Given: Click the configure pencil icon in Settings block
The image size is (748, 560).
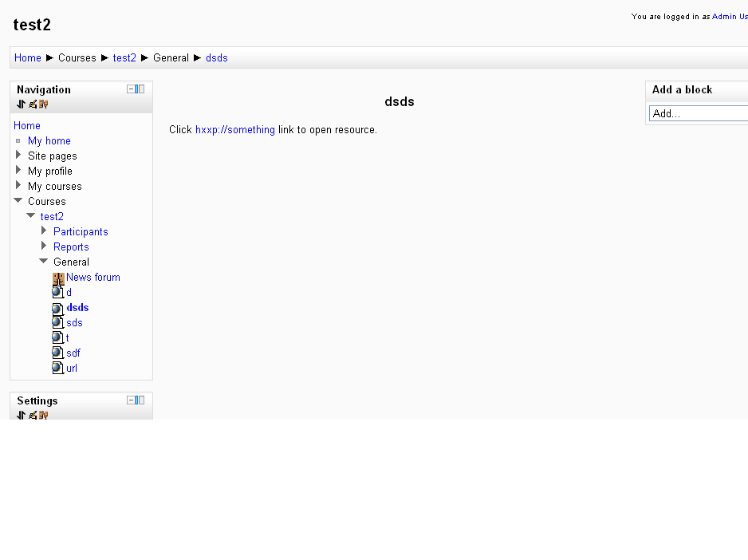Looking at the screenshot, I should [x=33, y=415].
